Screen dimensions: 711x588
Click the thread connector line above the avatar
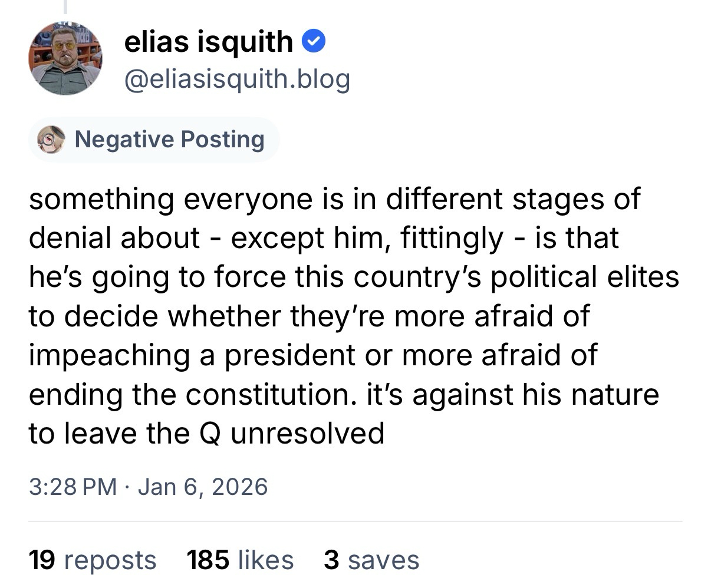[x=65, y=7]
